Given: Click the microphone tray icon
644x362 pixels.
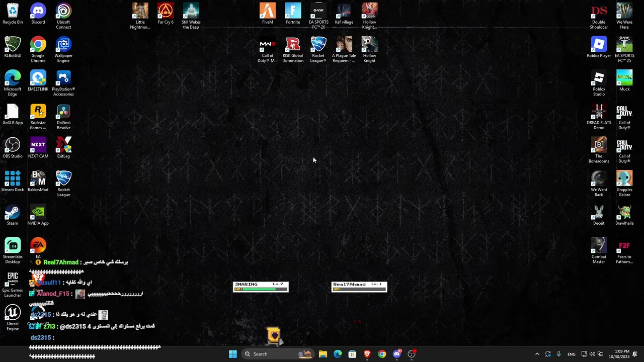Looking at the screenshot, I should tap(558, 354).
